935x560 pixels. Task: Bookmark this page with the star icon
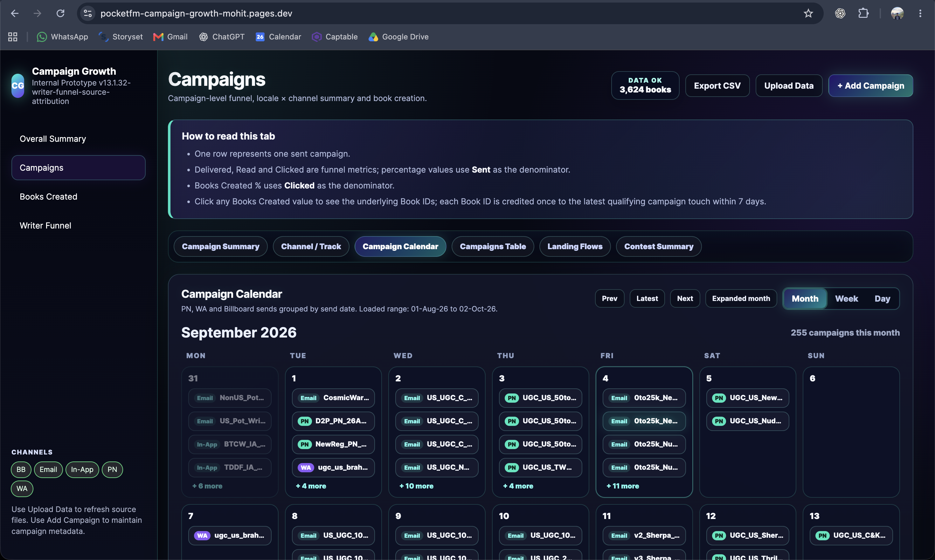click(808, 14)
